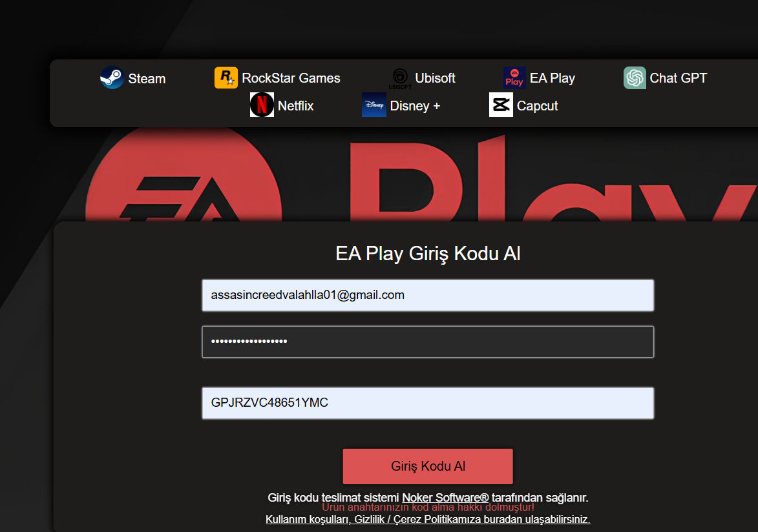Focus the masked password input field
Viewport: 758px width, 532px height.
428,342
